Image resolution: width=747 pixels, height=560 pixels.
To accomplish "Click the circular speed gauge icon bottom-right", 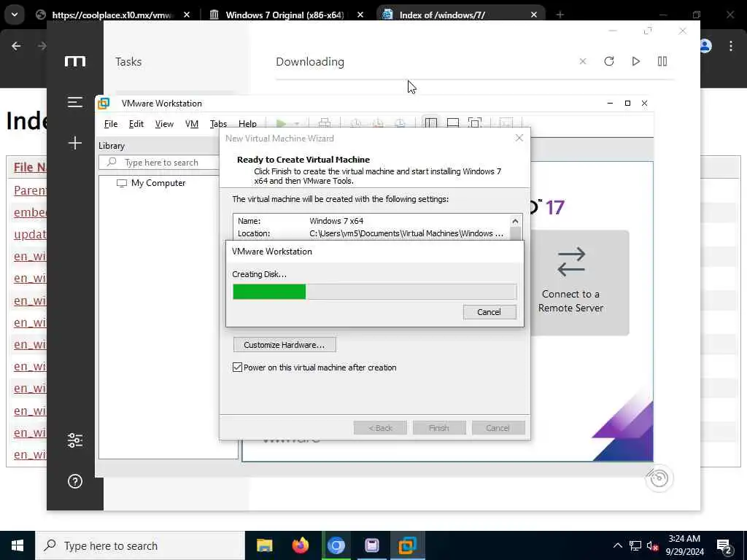I will pos(659,478).
